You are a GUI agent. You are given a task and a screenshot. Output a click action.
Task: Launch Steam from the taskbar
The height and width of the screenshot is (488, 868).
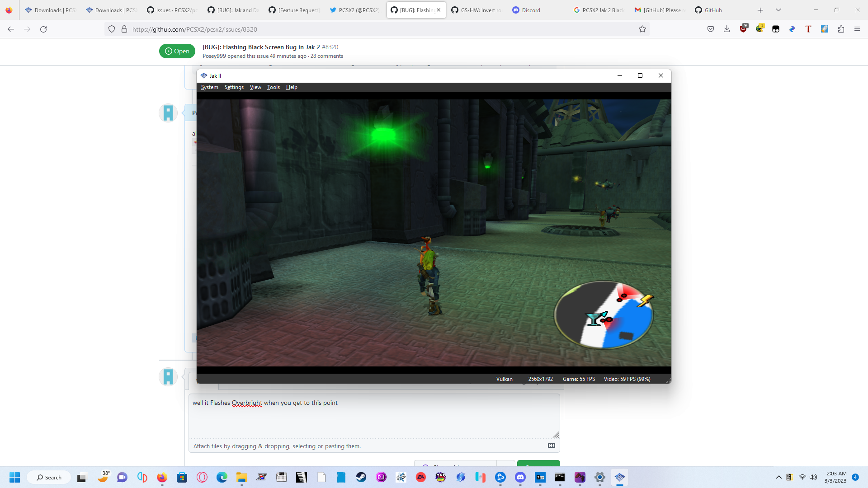pos(362,477)
